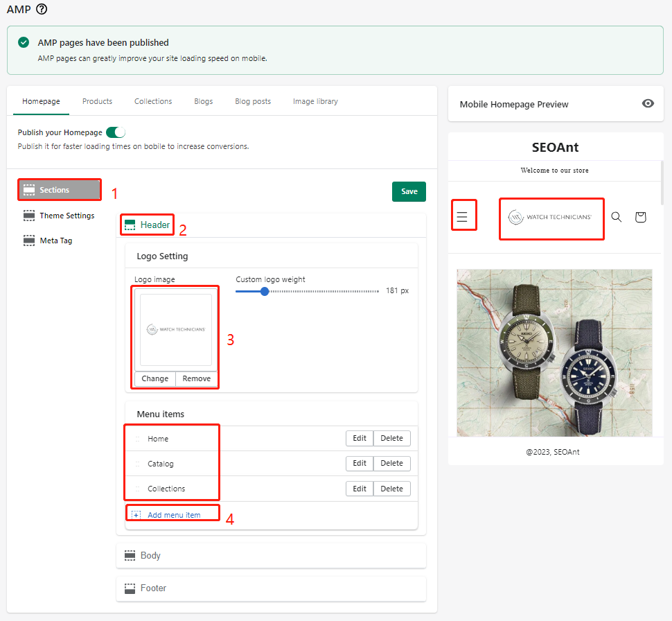672x621 pixels.
Task: Switch to the Blogs tab
Action: 203,101
